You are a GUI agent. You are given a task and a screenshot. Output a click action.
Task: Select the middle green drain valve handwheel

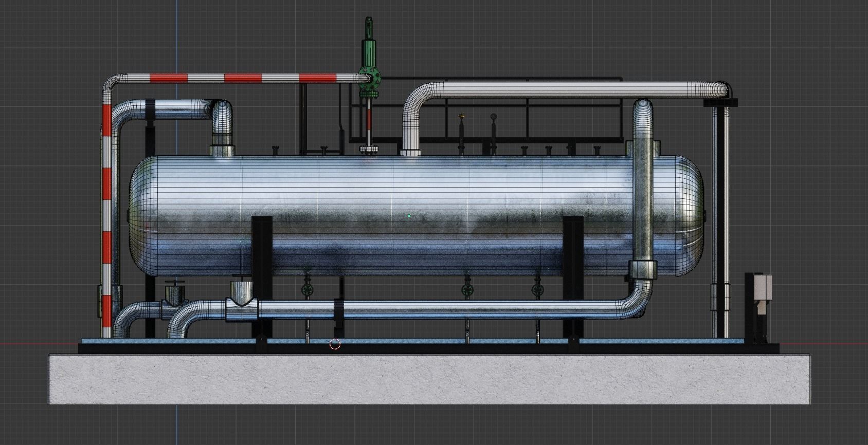pos(467,290)
